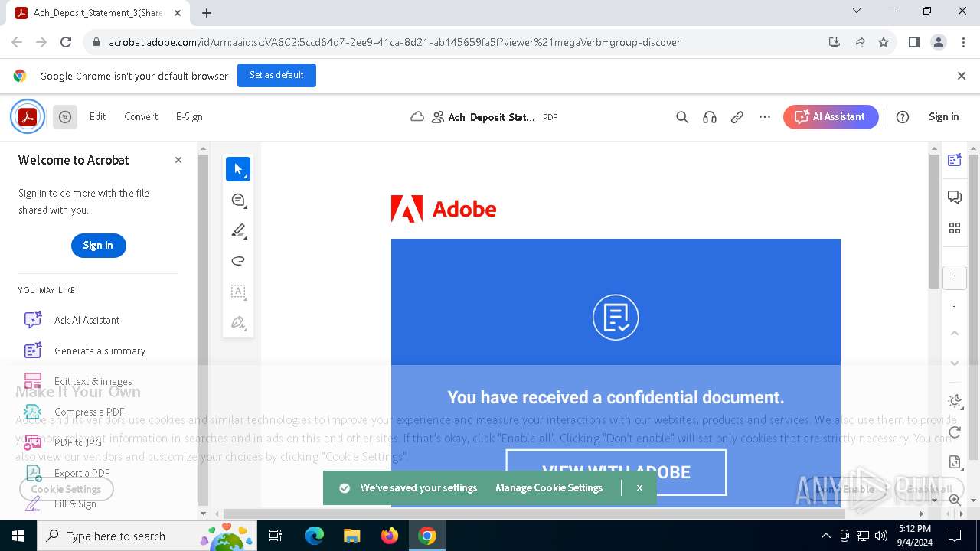Screen dimensions: 980x551
Task: Launch the AI Assistant button
Action: tap(831, 117)
